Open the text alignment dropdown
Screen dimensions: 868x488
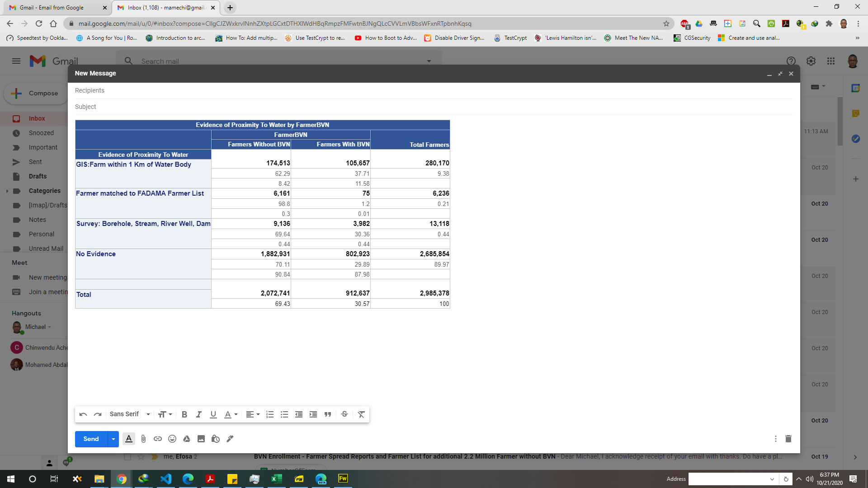click(x=253, y=414)
